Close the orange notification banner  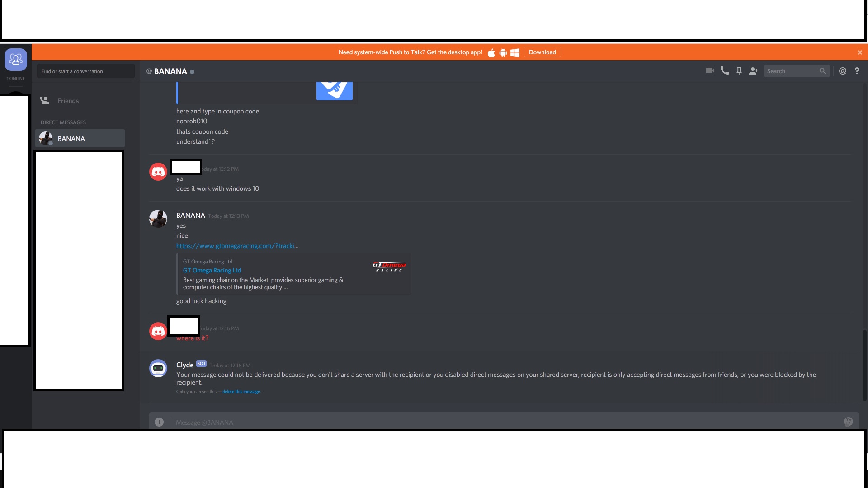(859, 52)
